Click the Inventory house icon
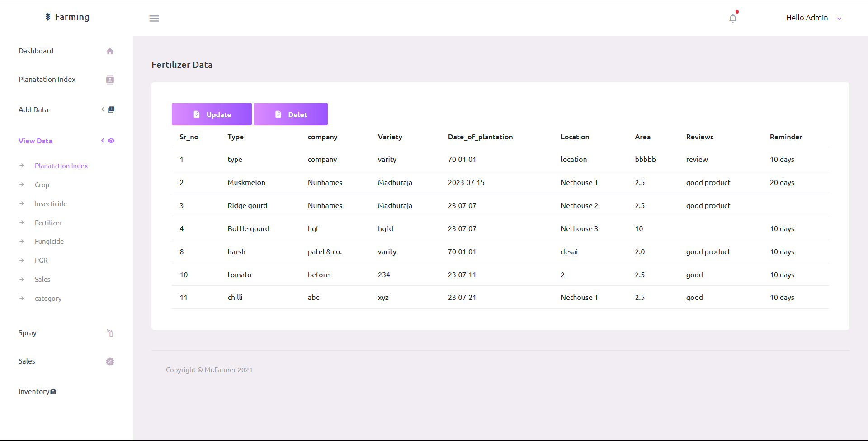 52,391
